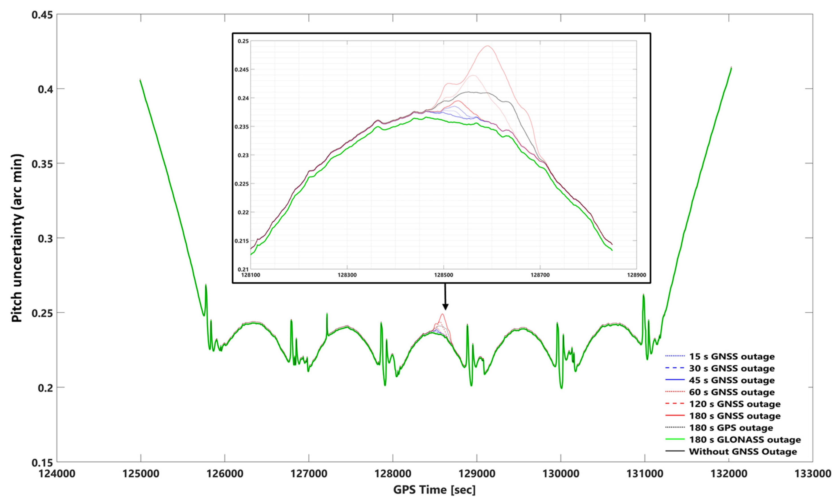Click the 127000 x-axis tick label
The image size is (837, 504).
[308, 474]
